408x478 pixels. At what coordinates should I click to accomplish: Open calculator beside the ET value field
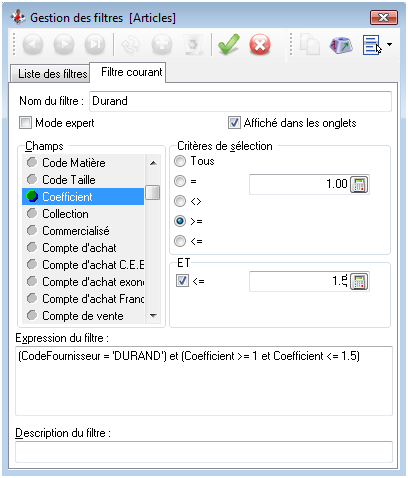359,282
